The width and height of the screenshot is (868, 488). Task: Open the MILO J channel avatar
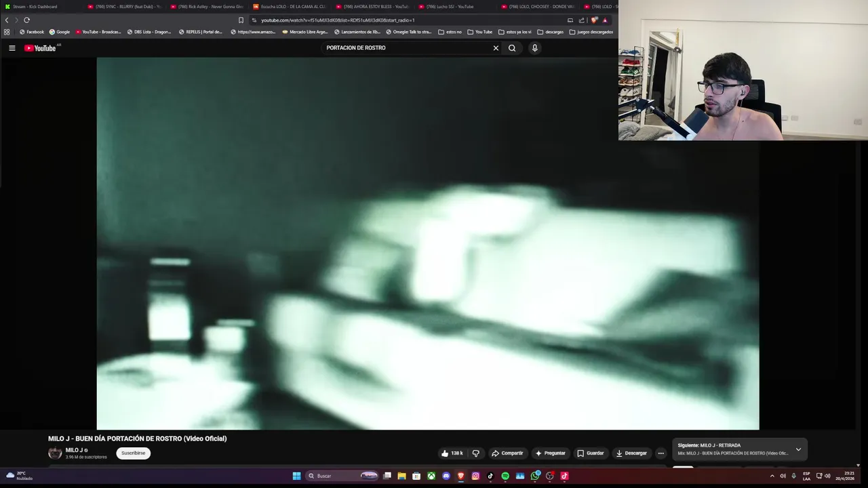55,453
